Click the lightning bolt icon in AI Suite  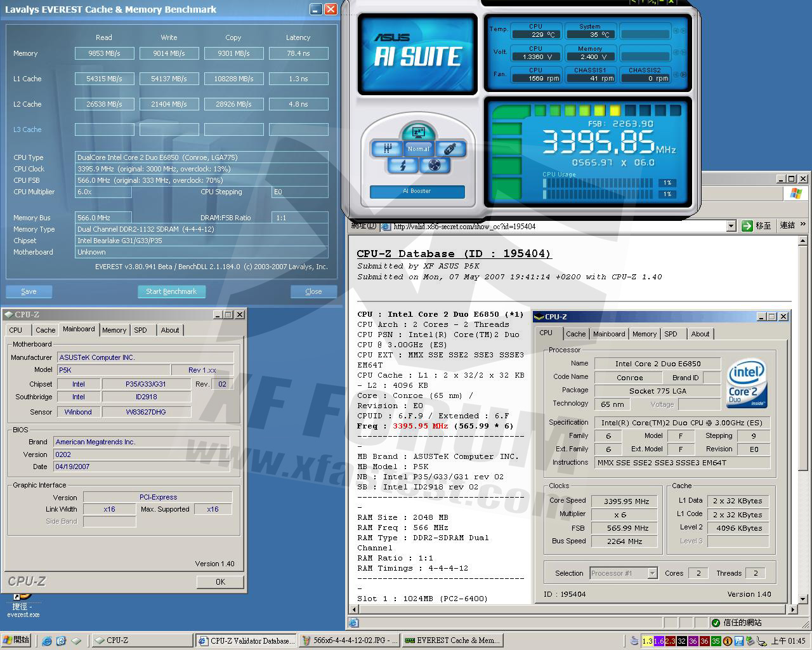tap(403, 166)
